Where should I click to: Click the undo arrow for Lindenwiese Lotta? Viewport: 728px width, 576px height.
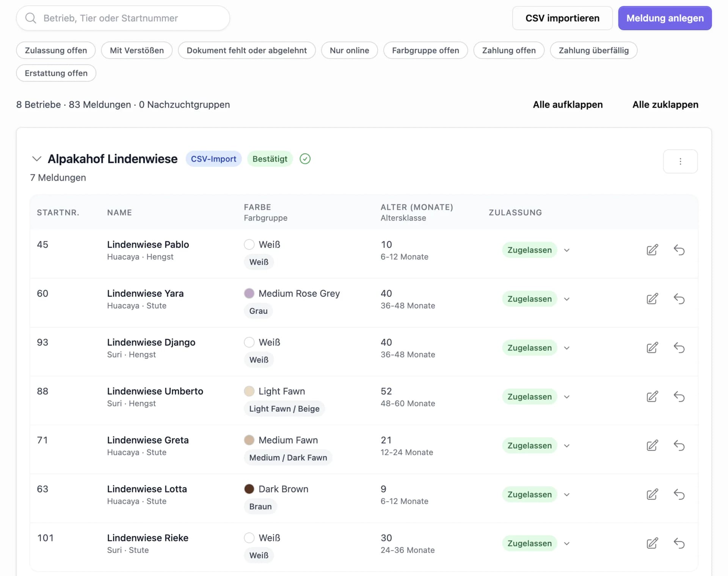[x=679, y=494]
